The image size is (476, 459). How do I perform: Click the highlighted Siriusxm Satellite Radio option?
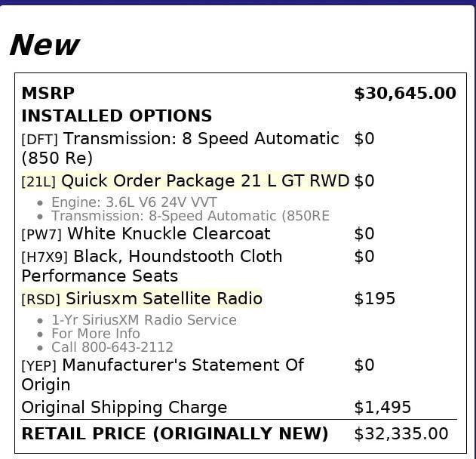point(142,299)
